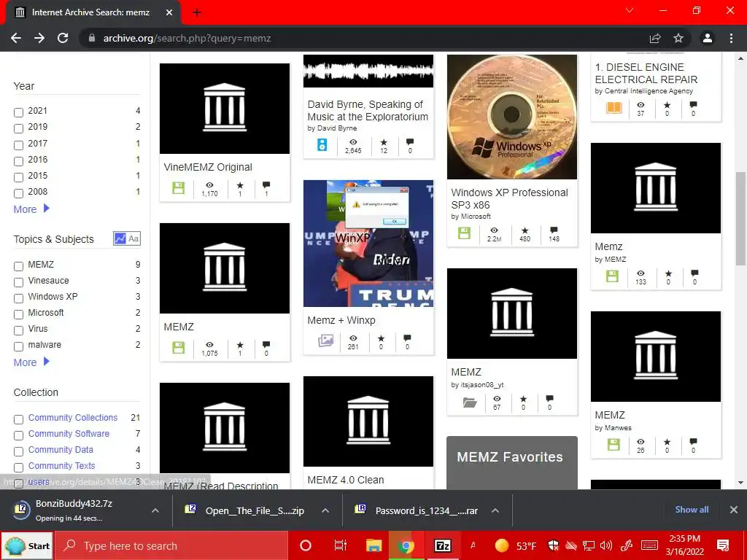The width and height of the screenshot is (747, 560).
Task: Open the VineMEMZ Original title link
Action: tap(208, 167)
